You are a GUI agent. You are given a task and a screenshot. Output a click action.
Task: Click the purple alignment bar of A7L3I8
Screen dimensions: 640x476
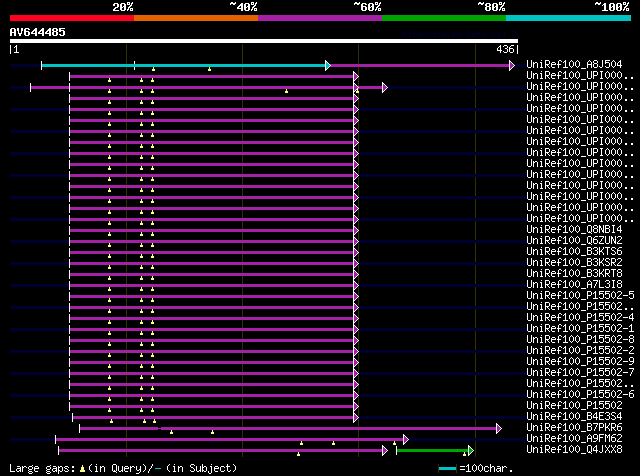point(211,286)
